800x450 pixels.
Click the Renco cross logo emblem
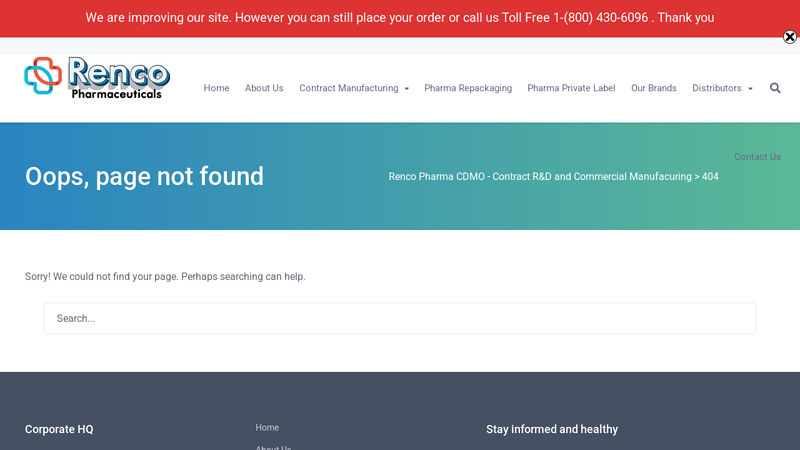(x=43, y=76)
